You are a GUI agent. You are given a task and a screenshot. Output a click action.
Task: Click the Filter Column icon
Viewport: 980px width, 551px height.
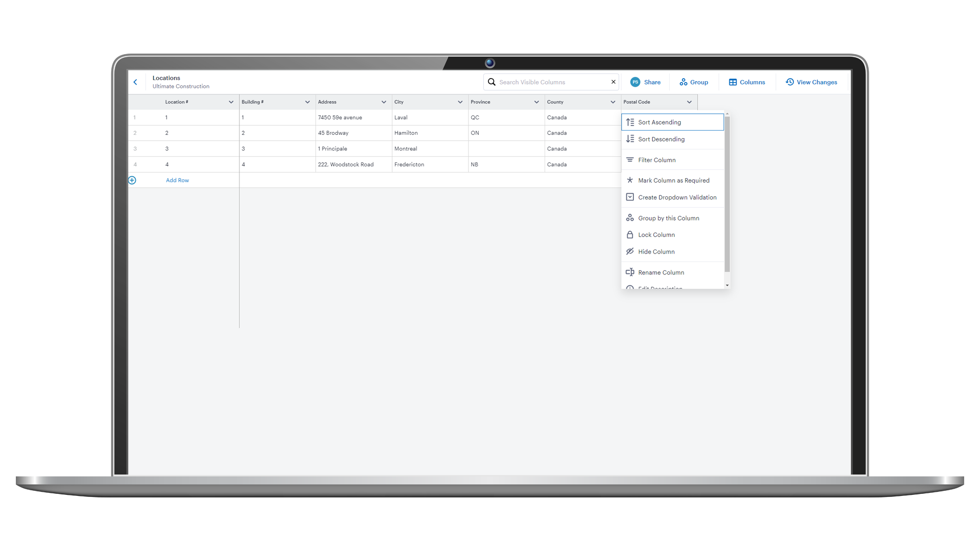[x=630, y=160]
